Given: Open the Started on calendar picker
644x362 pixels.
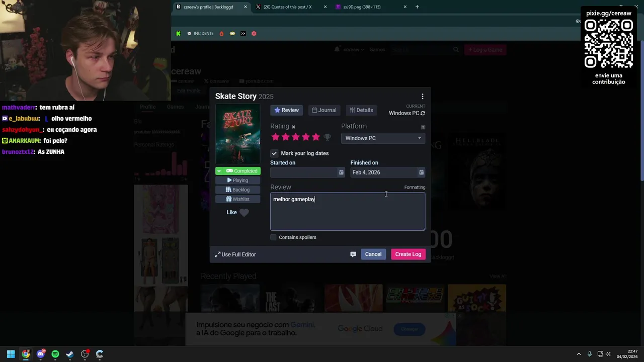Looking at the screenshot, I should pyautogui.click(x=341, y=172).
